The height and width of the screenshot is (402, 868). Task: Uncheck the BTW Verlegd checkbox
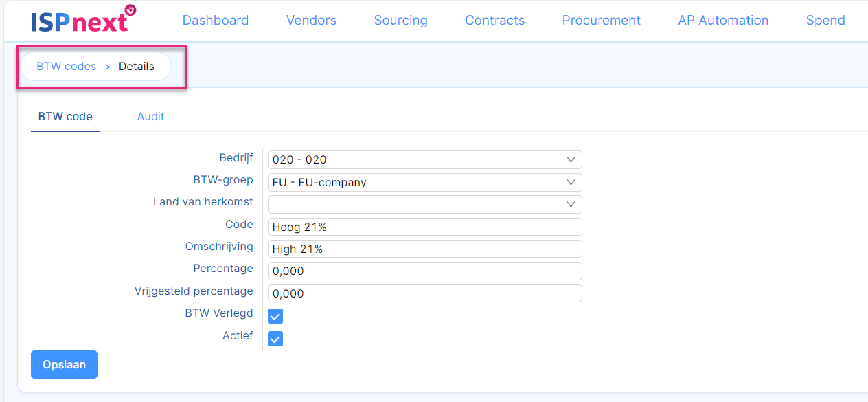[x=275, y=316]
